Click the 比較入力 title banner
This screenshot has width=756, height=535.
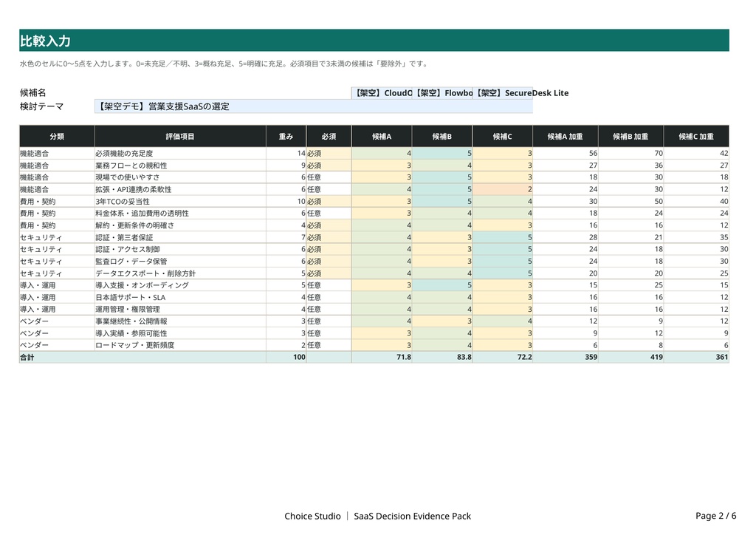point(374,40)
